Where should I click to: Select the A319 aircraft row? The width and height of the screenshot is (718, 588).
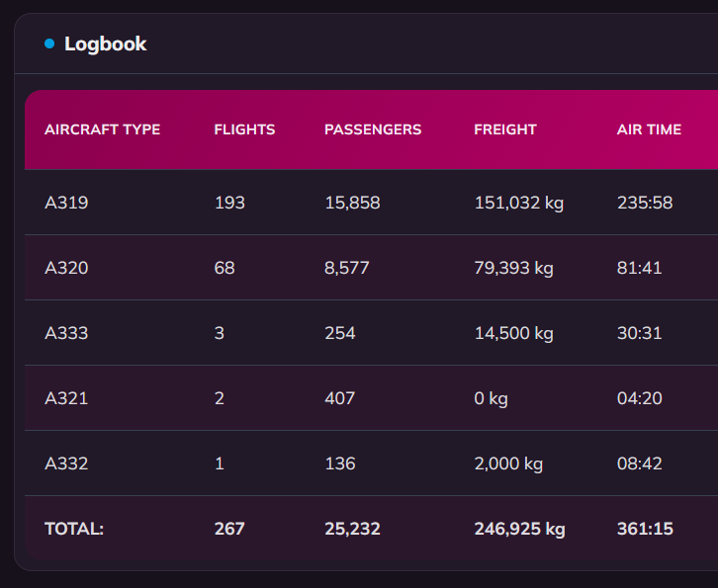point(372,203)
